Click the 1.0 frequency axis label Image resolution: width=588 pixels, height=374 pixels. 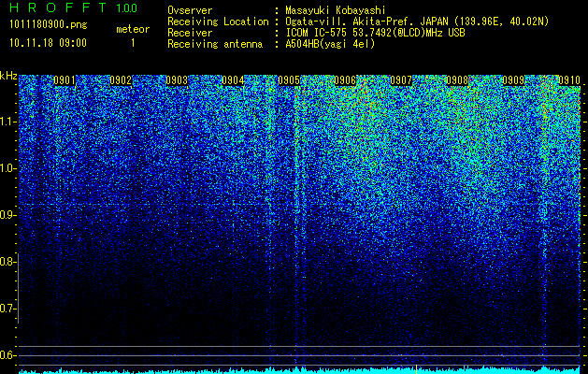[x=7, y=168]
